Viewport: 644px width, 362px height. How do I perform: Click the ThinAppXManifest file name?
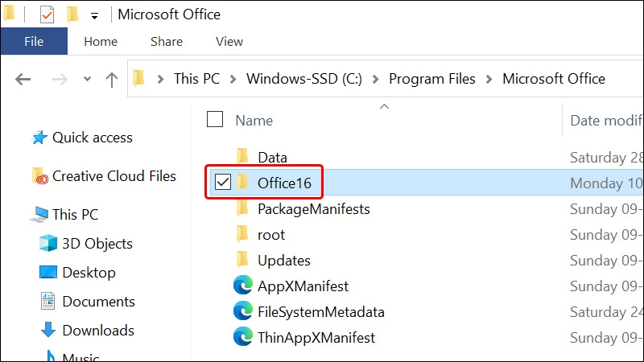(x=316, y=338)
